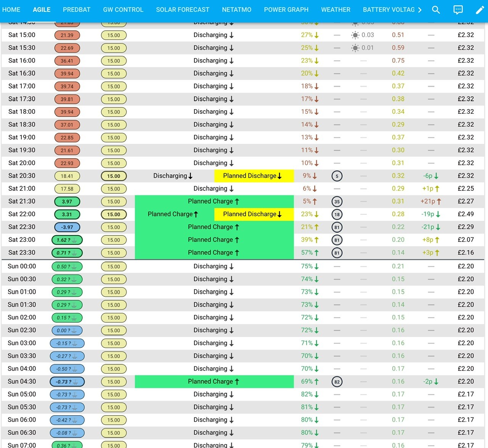Open the SOLAR FORECAST tab
This screenshot has height=448, width=488.
click(x=183, y=10)
